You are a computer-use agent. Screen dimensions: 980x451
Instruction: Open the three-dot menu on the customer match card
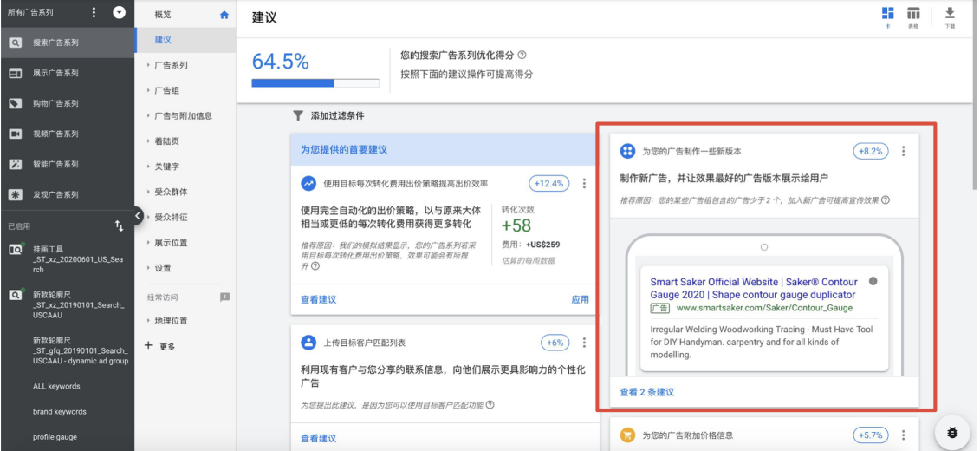[584, 343]
